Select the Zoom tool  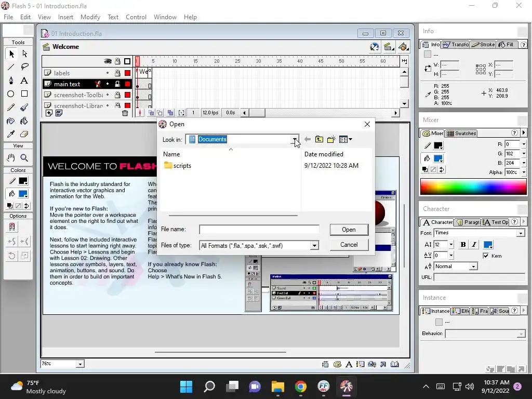pos(24,158)
